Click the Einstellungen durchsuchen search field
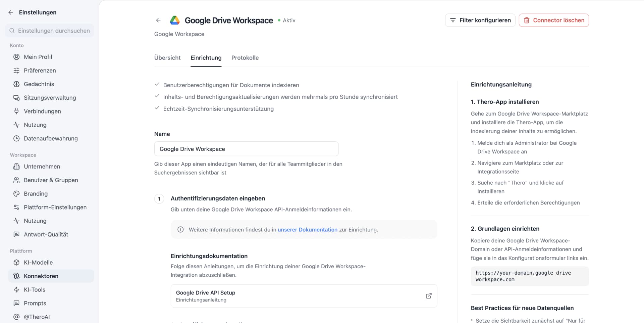This screenshot has height=323, width=644. pos(50,31)
